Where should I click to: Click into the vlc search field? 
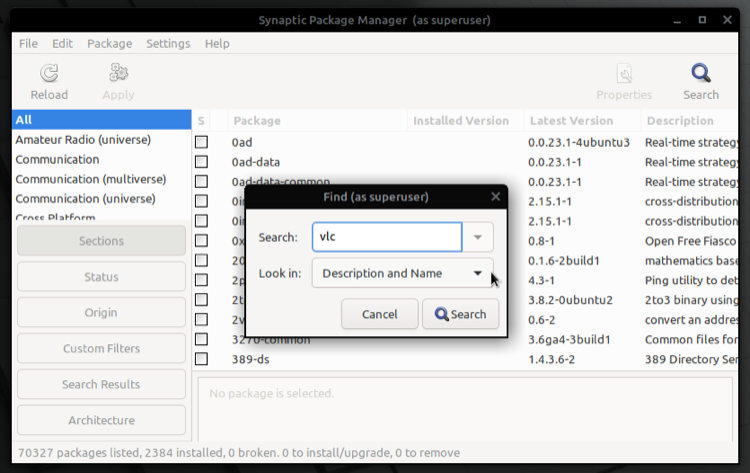pyautogui.click(x=387, y=237)
